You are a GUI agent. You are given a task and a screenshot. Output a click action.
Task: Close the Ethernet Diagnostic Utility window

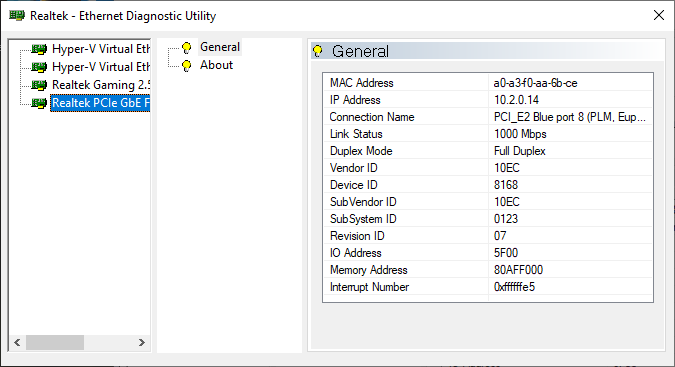click(x=659, y=15)
